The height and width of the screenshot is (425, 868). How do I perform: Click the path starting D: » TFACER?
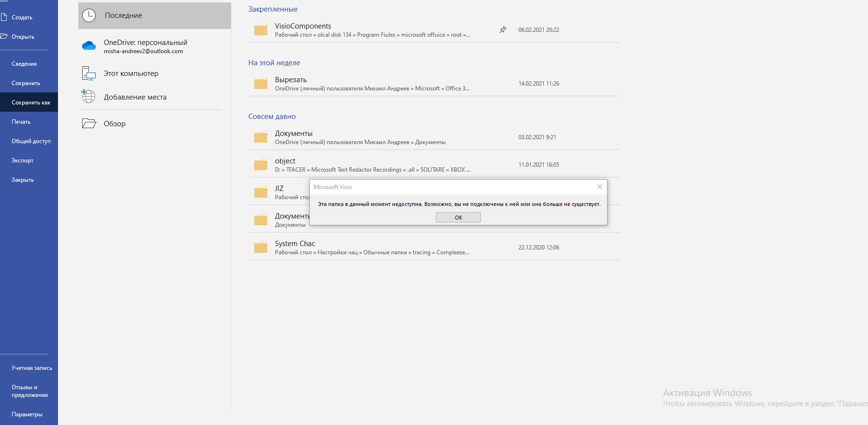(373, 170)
